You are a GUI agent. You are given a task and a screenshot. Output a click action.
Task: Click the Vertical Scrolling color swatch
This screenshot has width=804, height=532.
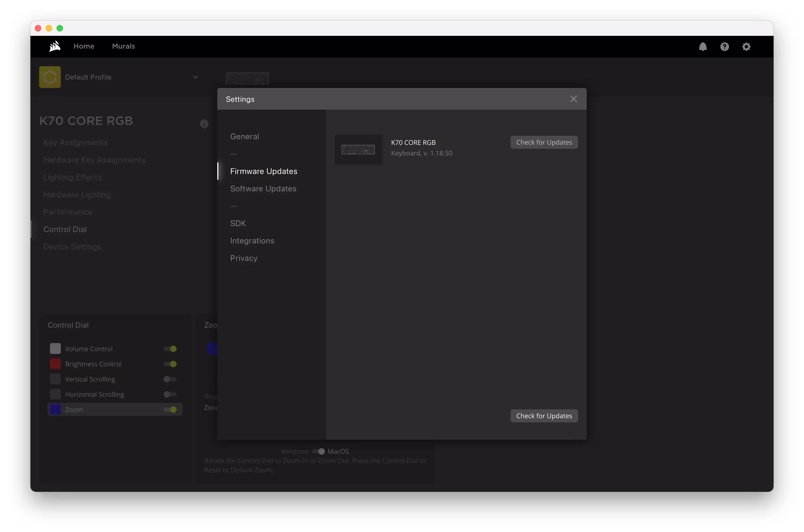[x=55, y=379]
